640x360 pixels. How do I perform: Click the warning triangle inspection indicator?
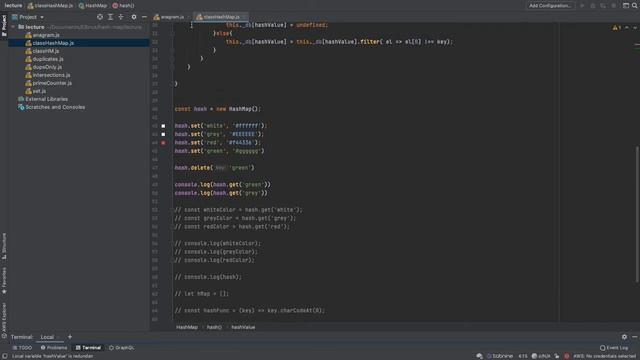click(x=616, y=28)
